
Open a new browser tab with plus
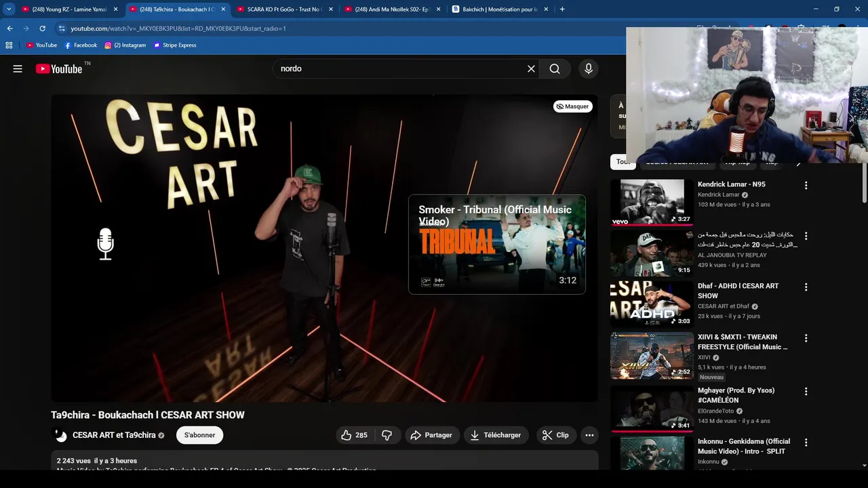[x=562, y=9]
